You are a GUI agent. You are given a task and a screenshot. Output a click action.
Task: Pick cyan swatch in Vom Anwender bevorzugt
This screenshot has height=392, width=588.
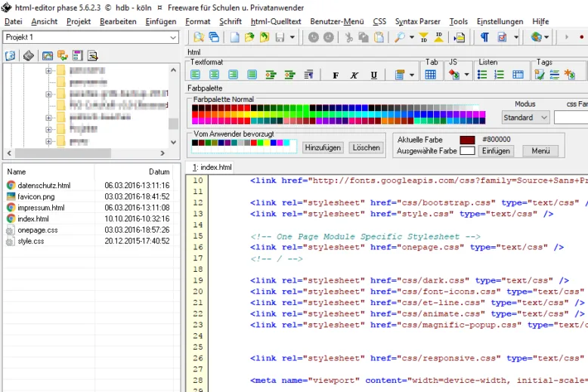[x=286, y=143]
